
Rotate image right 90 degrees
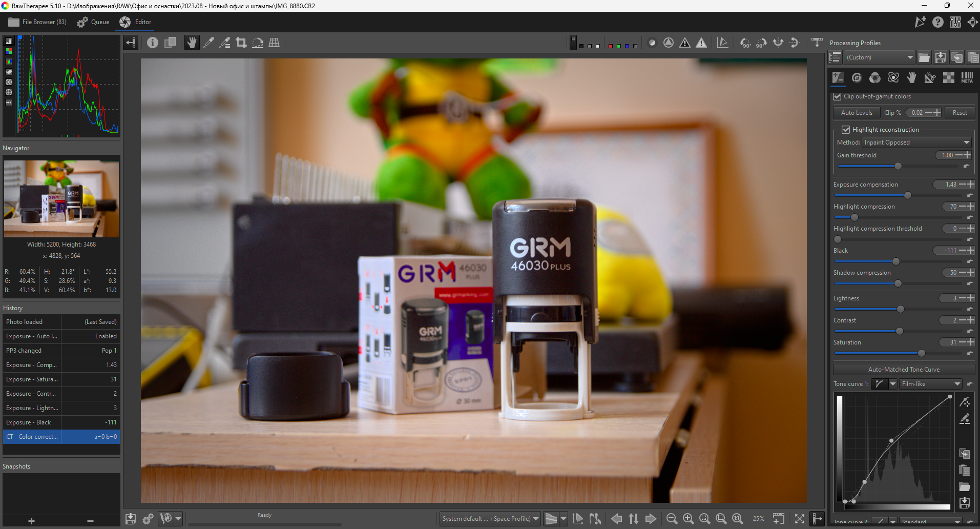(762, 43)
